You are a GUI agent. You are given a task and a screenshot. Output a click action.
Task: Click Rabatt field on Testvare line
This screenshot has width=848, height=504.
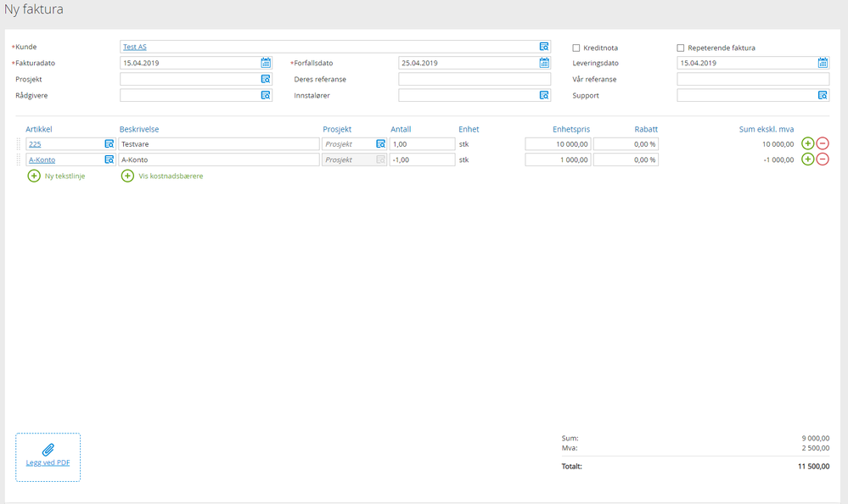pos(626,144)
